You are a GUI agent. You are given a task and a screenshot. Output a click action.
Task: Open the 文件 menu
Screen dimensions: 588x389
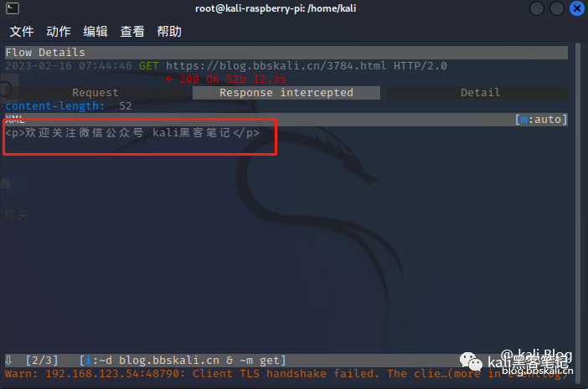tap(22, 32)
